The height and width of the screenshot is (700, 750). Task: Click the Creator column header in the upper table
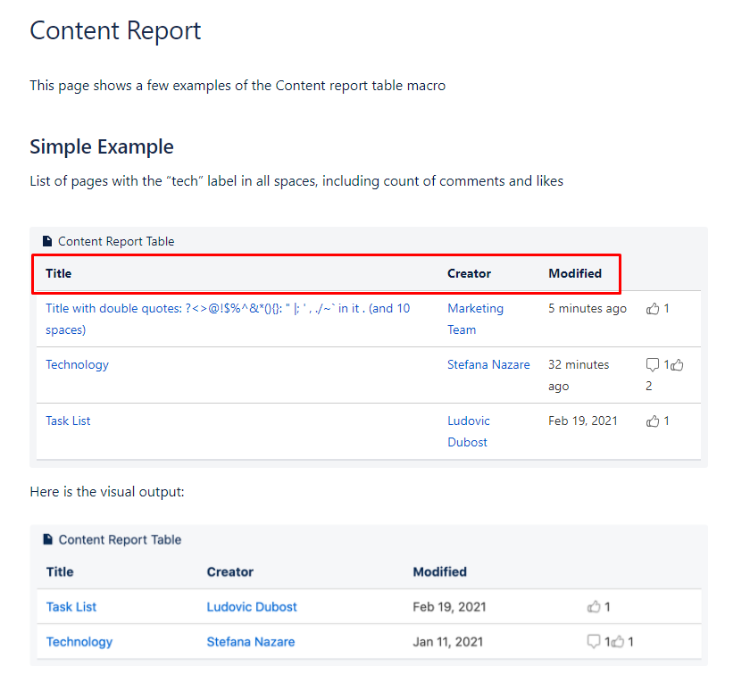(469, 273)
